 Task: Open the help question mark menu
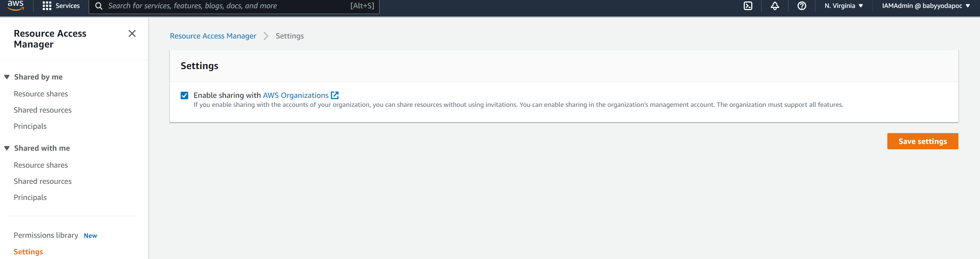point(802,6)
